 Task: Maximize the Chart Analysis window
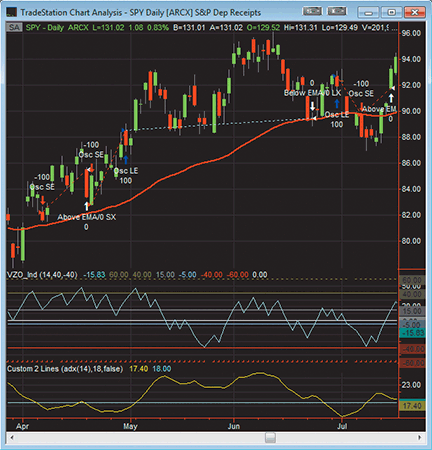click(391, 13)
